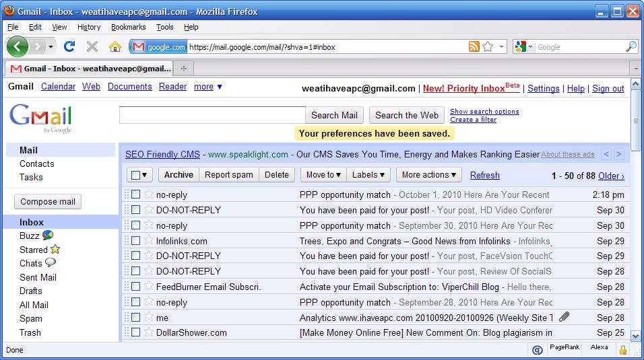Click the google.com site identity button
This screenshot has width=644, height=360.
point(159,47)
